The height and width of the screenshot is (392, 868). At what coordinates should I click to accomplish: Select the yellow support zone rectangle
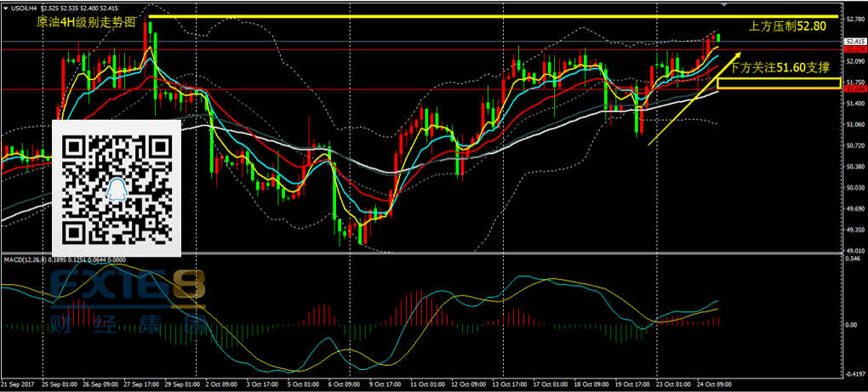(779, 83)
